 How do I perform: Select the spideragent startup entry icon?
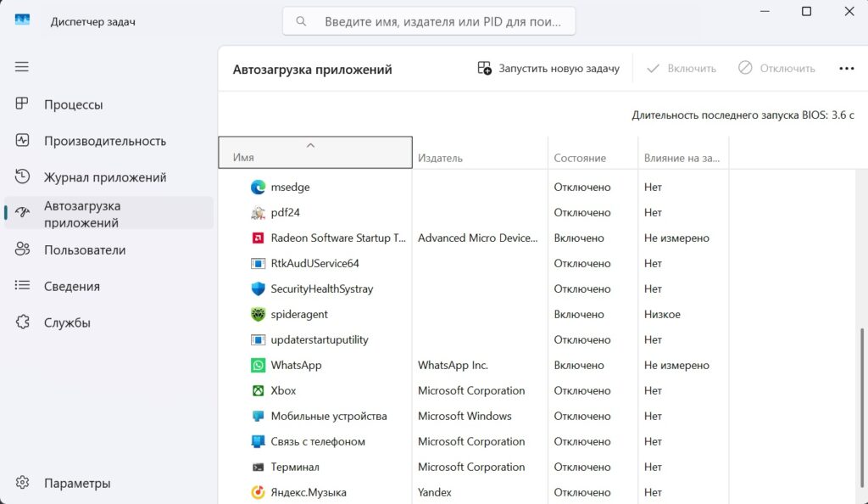[258, 314]
